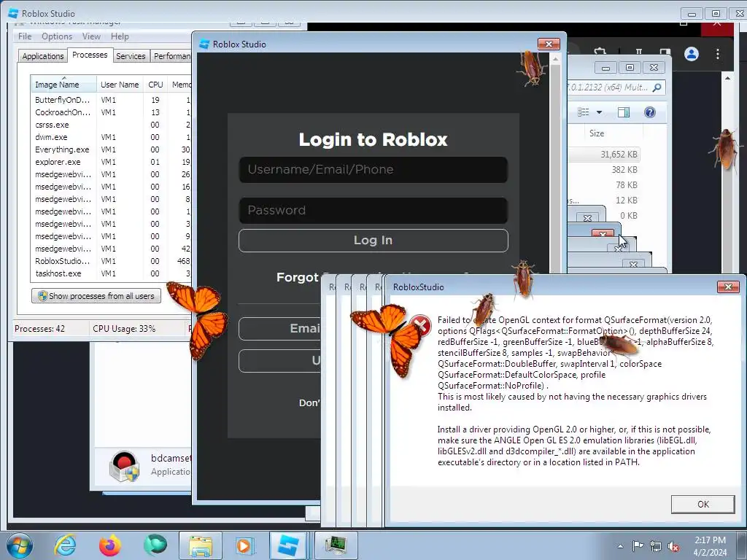Switch to the Performance tab
Screen dimensions: 747x560
pos(171,55)
